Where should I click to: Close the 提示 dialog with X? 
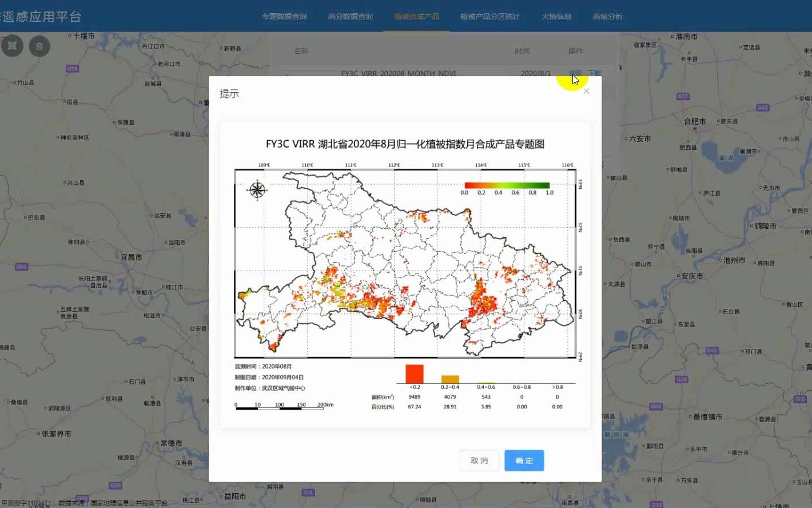pyautogui.click(x=586, y=92)
